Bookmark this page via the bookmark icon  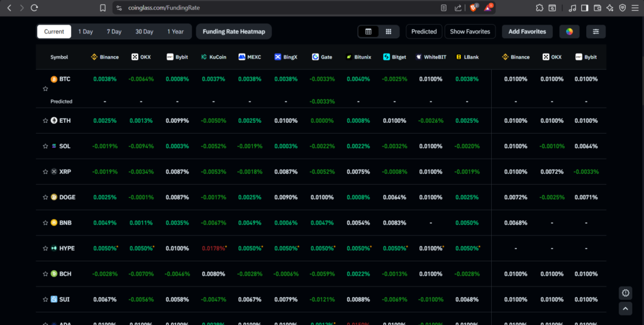(x=103, y=8)
